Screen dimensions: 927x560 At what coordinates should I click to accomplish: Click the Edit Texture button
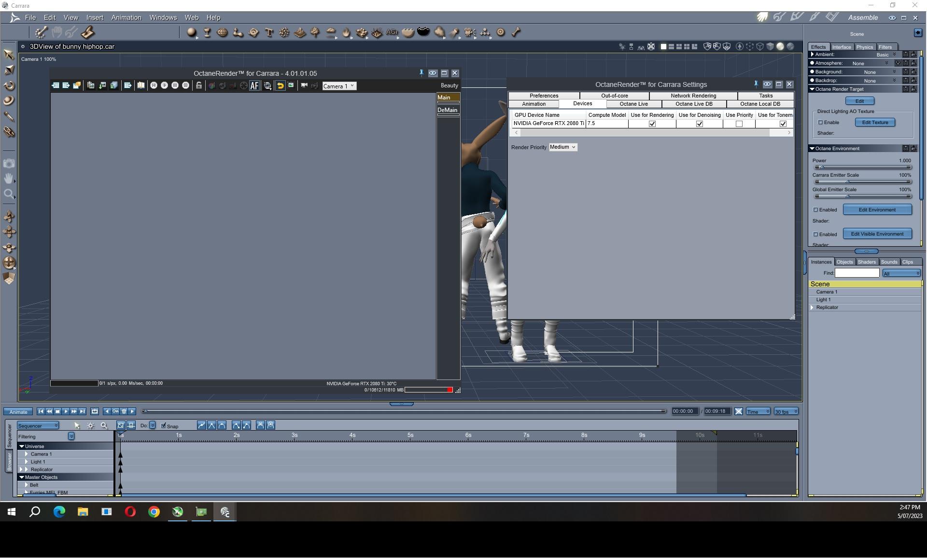click(875, 123)
